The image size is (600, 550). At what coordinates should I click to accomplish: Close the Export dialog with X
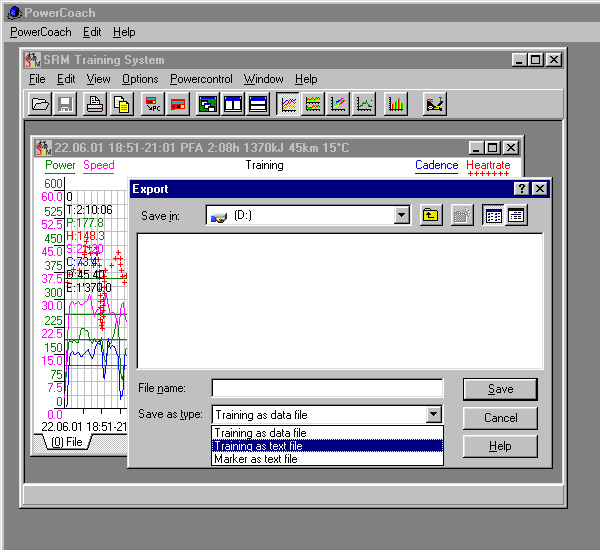(x=540, y=188)
